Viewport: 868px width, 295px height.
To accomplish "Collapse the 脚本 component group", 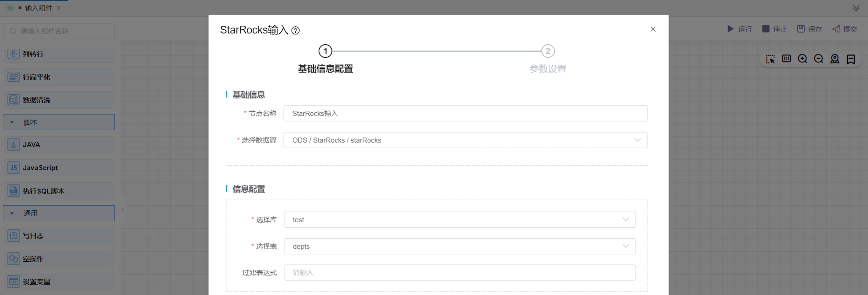I will tap(59, 122).
